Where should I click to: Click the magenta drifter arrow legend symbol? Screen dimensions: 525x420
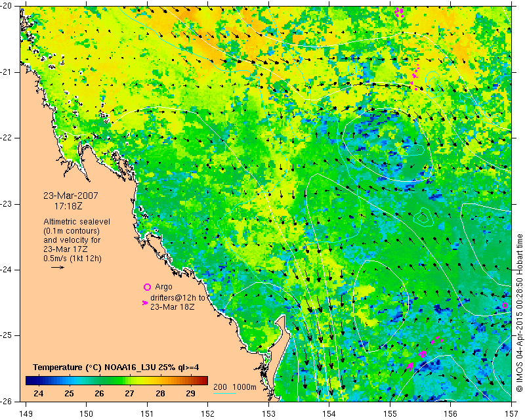click(145, 303)
